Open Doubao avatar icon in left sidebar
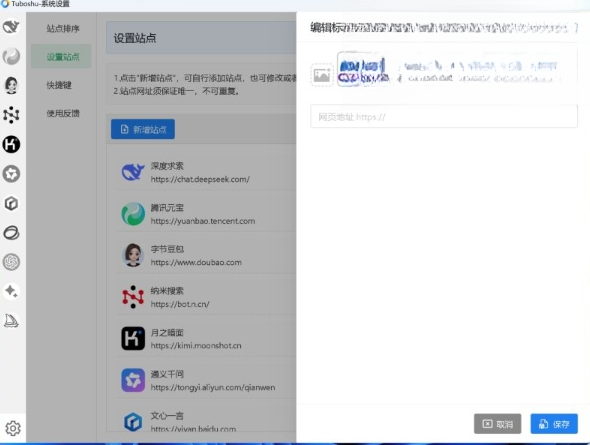The image size is (590, 445). point(11,85)
